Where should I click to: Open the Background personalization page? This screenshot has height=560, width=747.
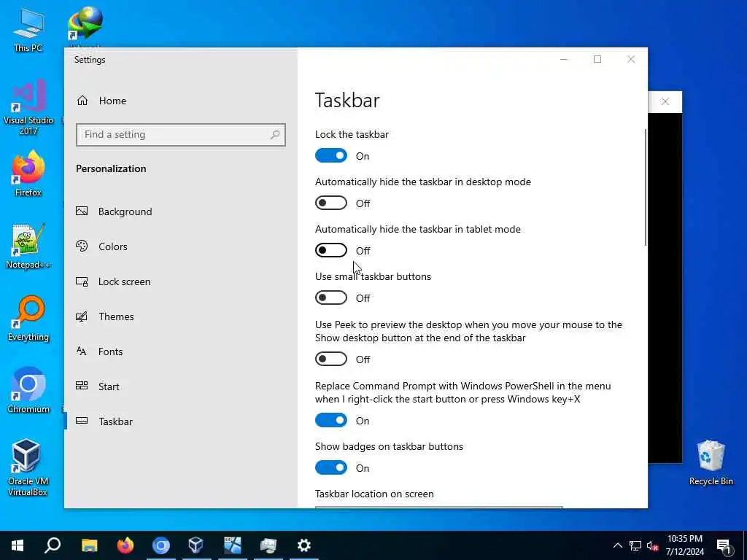[181, 211]
